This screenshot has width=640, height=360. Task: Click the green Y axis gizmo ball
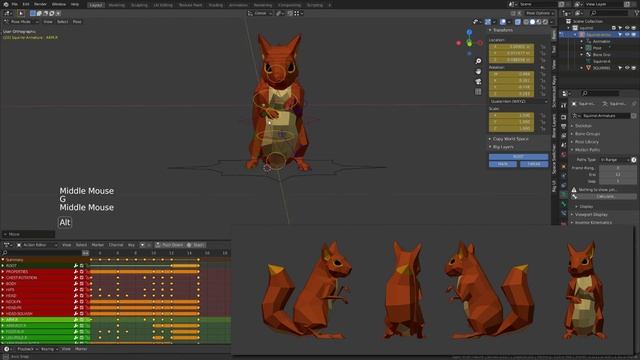point(469,43)
